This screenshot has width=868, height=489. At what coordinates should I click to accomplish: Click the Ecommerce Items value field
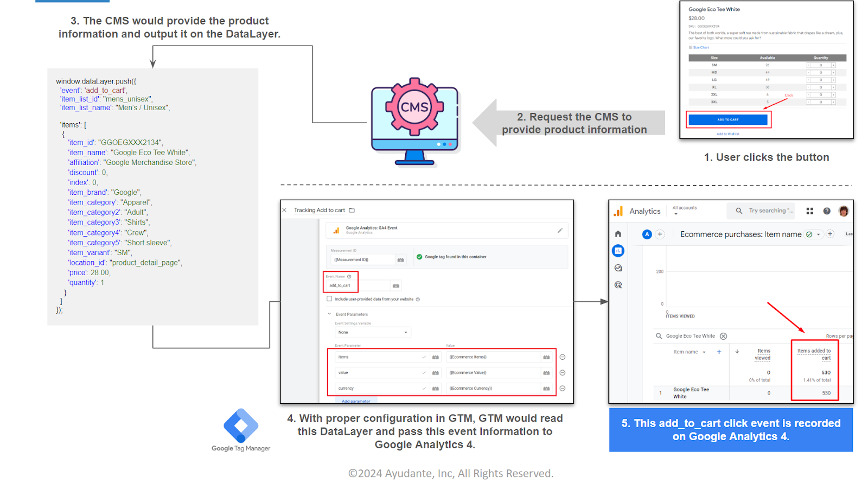pyautogui.click(x=493, y=357)
